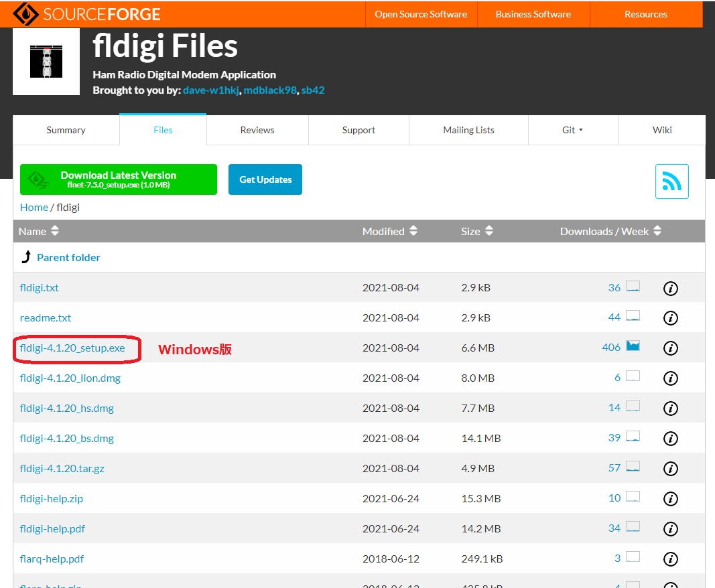The image size is (715, 588).
Task: Open the Resources menu
Action: (x=646, y=14)
